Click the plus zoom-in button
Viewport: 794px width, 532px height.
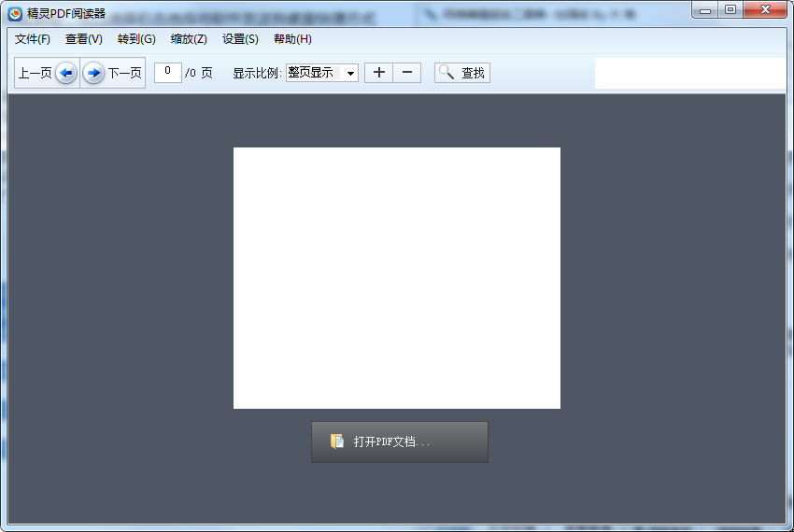coord(378,73)
